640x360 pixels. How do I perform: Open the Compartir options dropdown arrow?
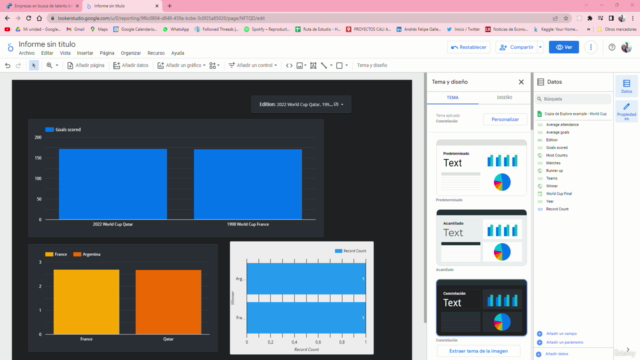540,47
